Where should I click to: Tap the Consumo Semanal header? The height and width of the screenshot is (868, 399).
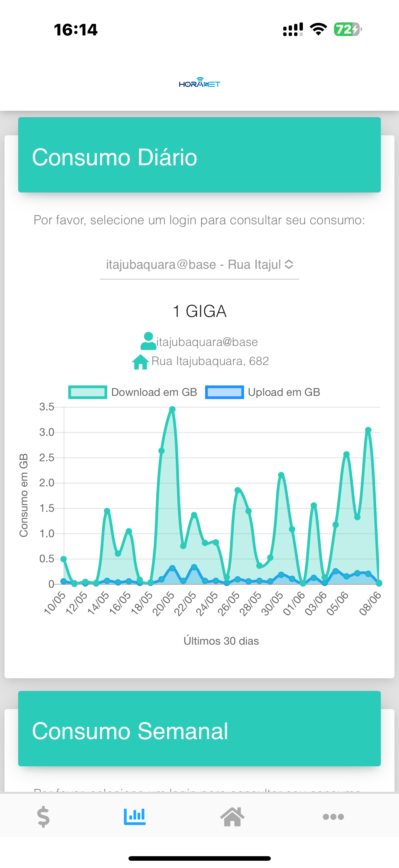click(x=199, y=728)
